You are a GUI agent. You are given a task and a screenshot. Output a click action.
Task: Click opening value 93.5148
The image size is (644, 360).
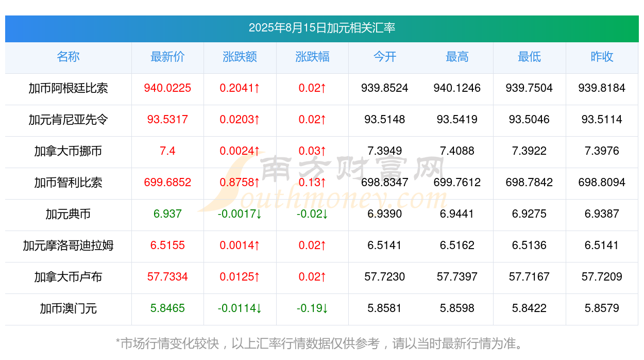pyautogui.click(x=385, y=120)
